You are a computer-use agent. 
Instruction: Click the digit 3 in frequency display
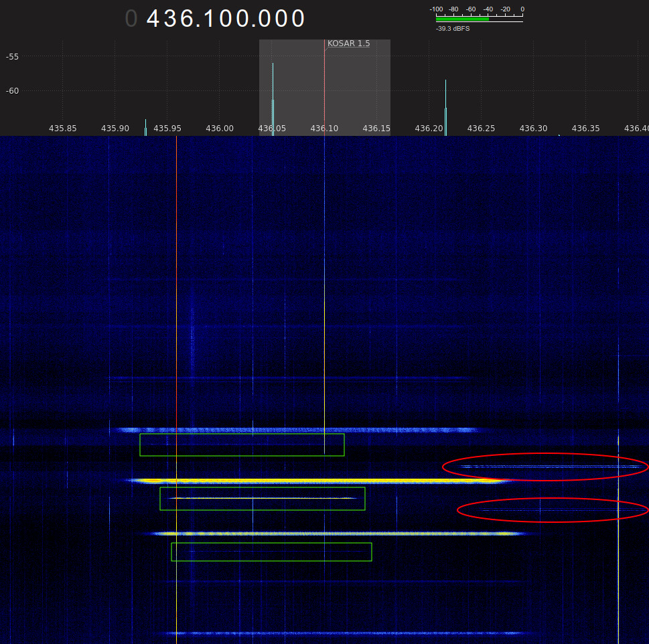coord(173,19)
